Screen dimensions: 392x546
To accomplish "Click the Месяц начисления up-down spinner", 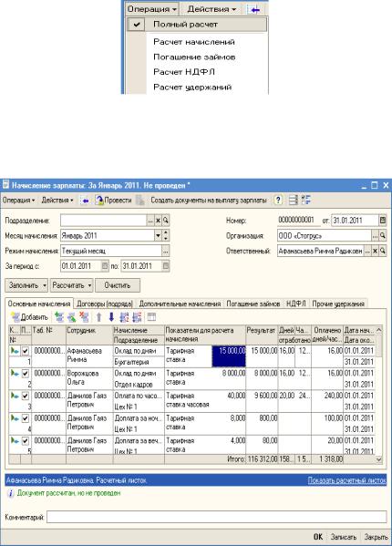I will point(166,236).
